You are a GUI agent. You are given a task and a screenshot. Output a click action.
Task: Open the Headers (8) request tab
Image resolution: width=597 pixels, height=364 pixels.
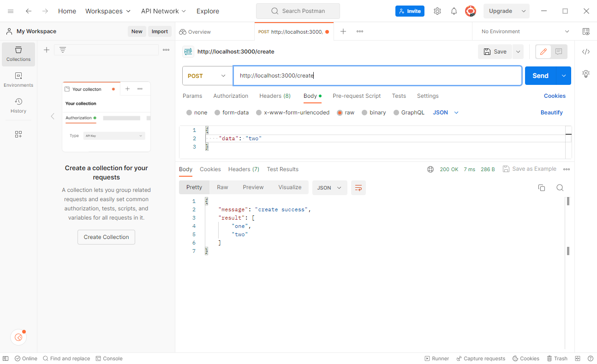(275, 96)
